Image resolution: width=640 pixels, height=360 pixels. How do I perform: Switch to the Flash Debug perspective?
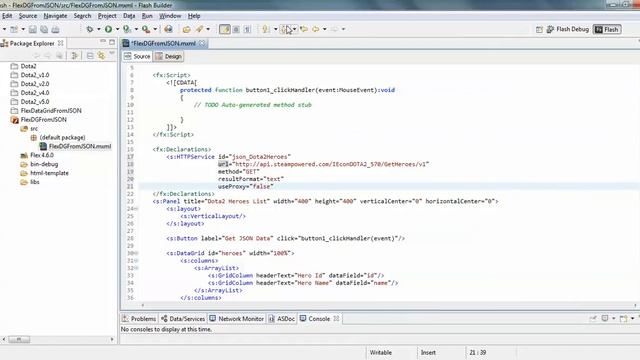tap(568, 29)
